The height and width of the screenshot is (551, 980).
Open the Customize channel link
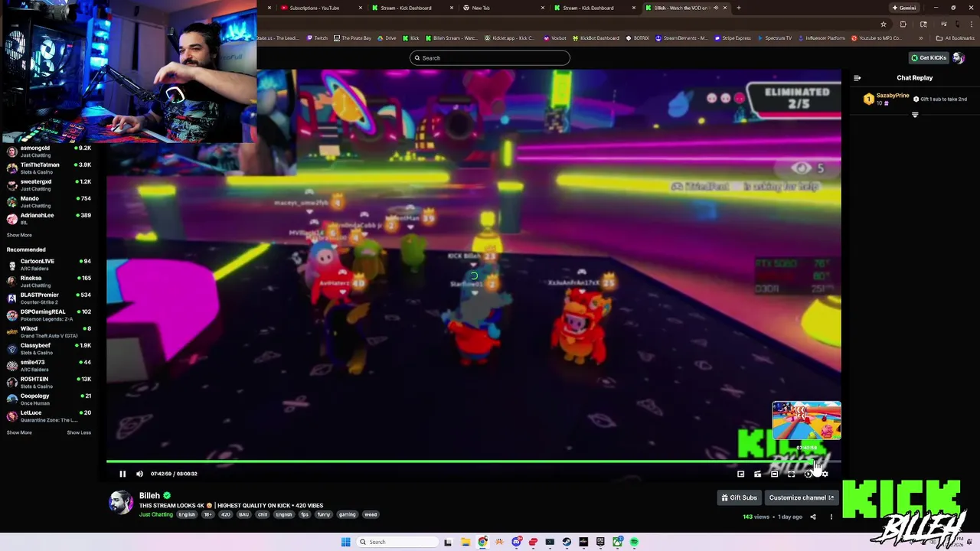pyautogui.click(x=802, y=497)
